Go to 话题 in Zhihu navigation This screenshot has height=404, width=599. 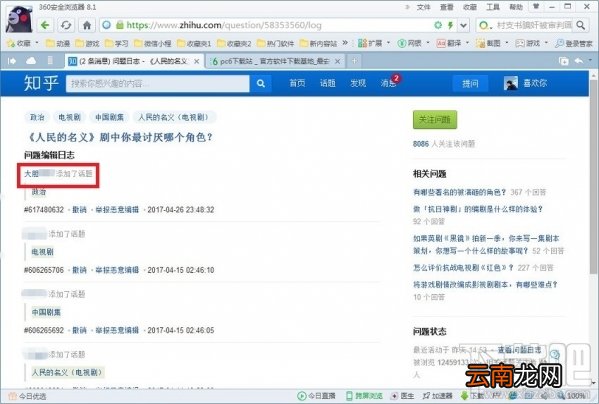tap(327, 83)
